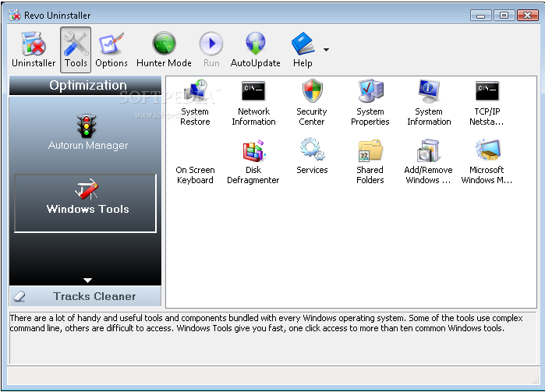Select Windows Tools in the sidebar

[86, 203]
